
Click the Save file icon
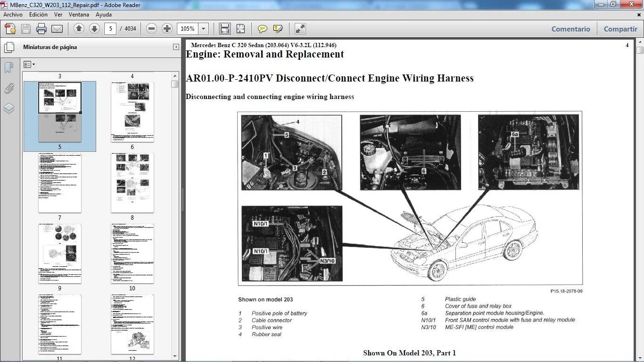click(x=26, y=29)
